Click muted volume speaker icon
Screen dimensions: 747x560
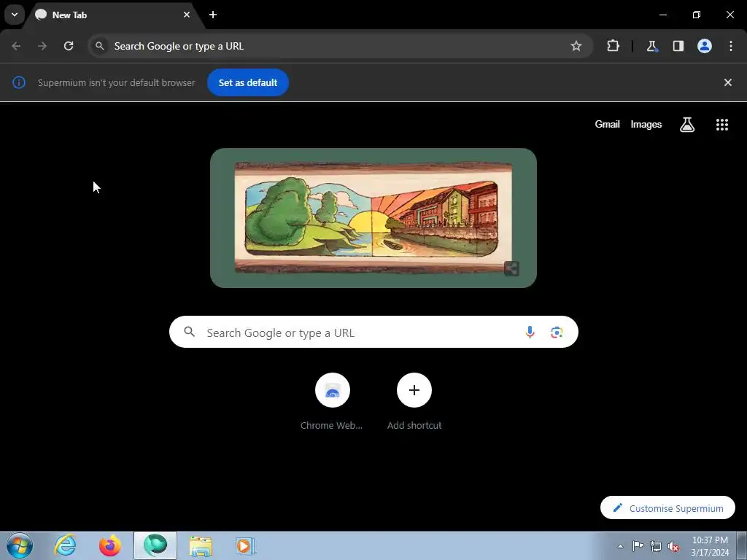click(673, 546)
